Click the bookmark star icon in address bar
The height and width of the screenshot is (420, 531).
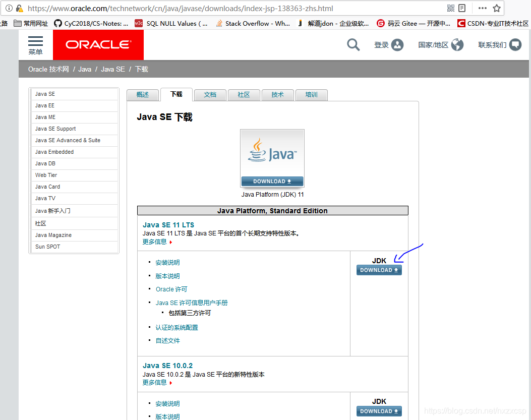tap(497, 8)
